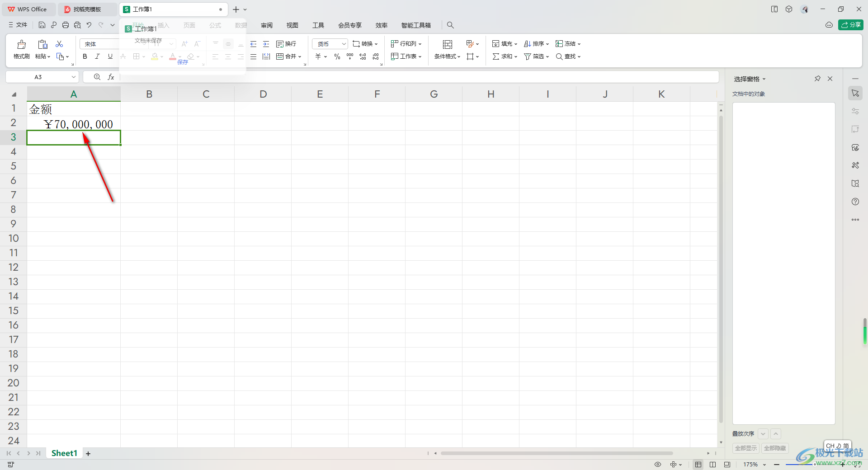Viewport: 868px width, 470px height.
Task: Toggle Underline formatting
Action: (x=110, y=56)
